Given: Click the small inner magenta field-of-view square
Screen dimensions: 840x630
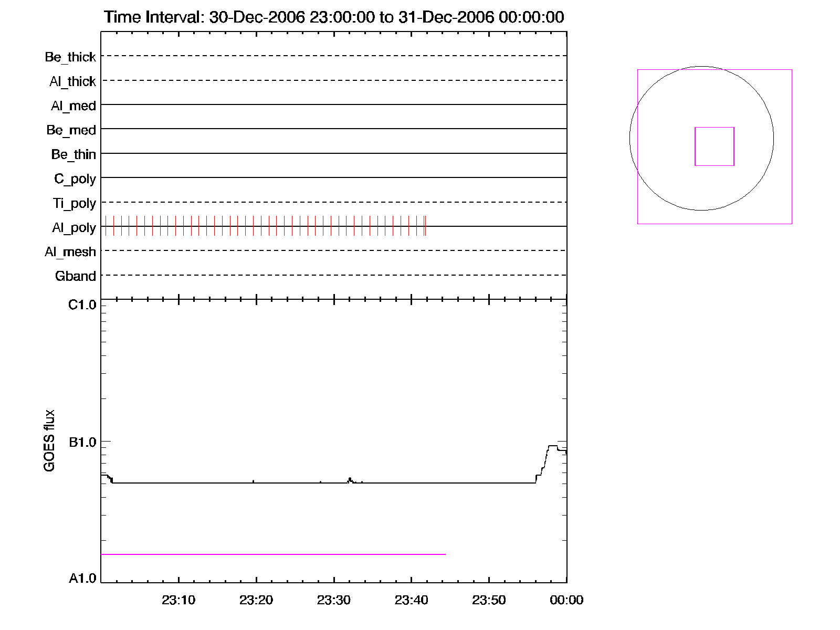Looking at the screenshot, I should (714, 128).
